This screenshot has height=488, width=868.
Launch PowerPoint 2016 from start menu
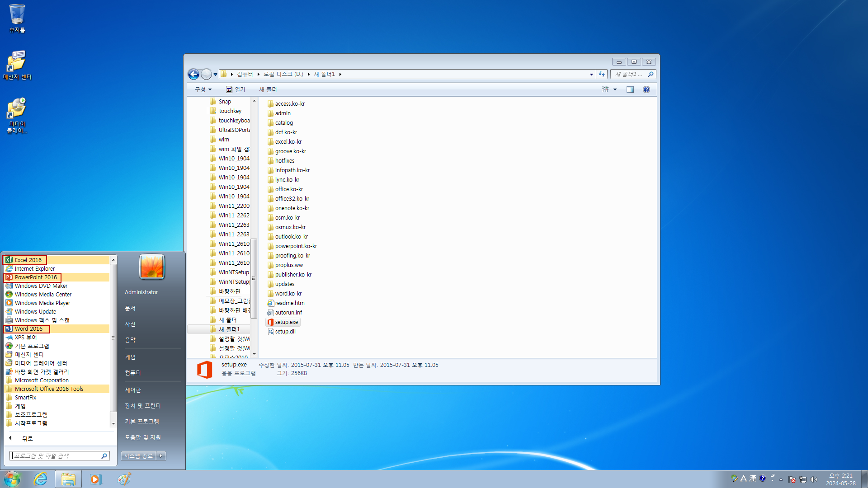pos(35,277)
